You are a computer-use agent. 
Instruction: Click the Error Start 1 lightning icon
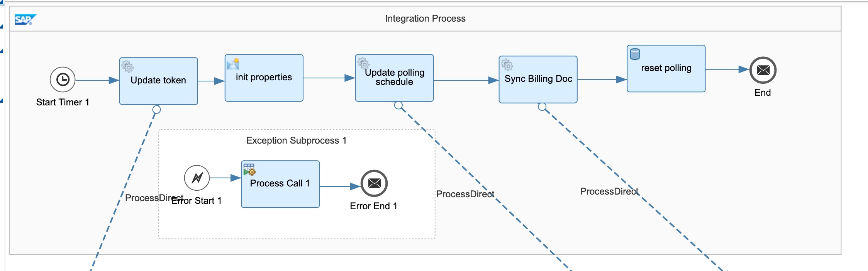coord(197,178)
